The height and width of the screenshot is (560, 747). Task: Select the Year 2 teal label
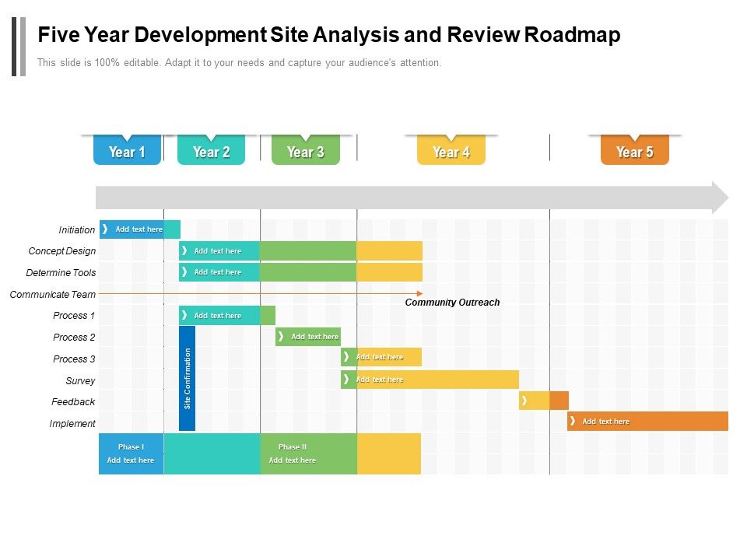[211, 150]
